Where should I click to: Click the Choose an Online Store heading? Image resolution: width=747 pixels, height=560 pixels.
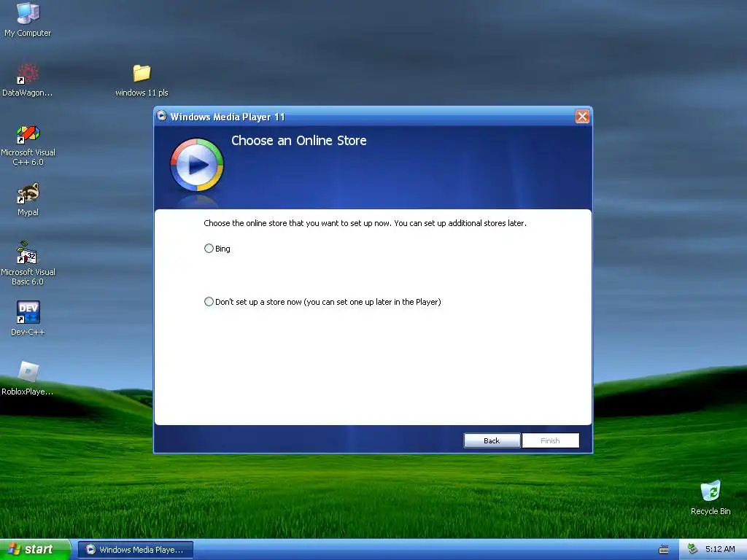pyautogui.click(x=298, y=141)
